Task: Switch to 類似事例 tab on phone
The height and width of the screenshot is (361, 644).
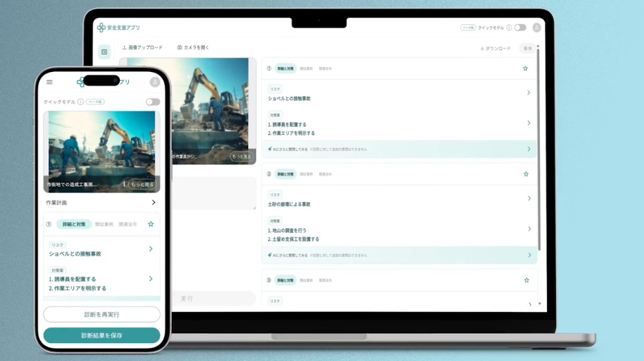Action: click(104, 224)
